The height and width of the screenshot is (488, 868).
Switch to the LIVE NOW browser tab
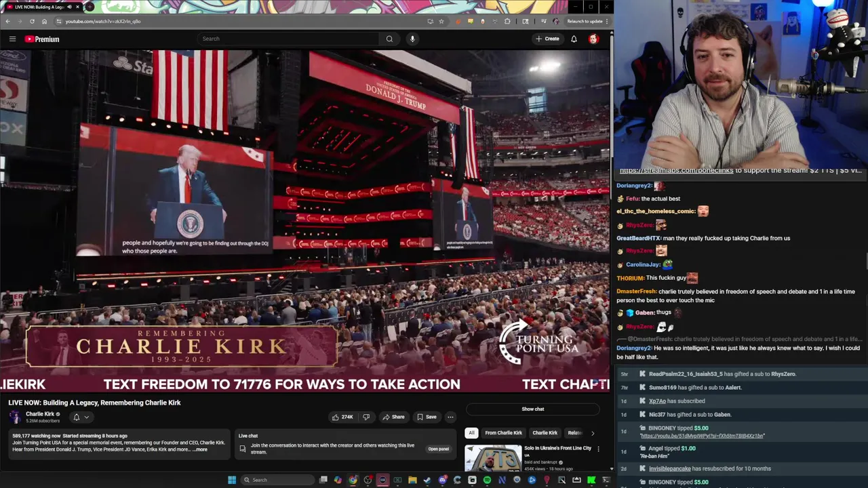pyautogui.click(x=41, y=7)
